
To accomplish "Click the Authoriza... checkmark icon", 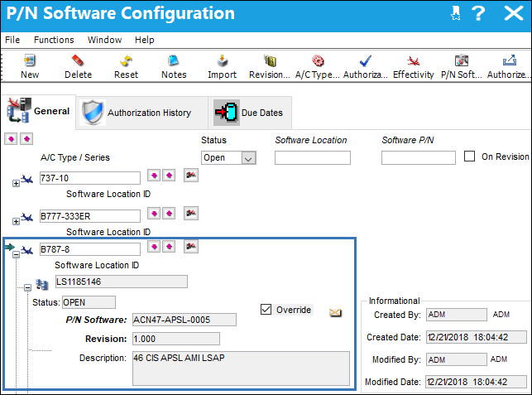I will point(366,60).
